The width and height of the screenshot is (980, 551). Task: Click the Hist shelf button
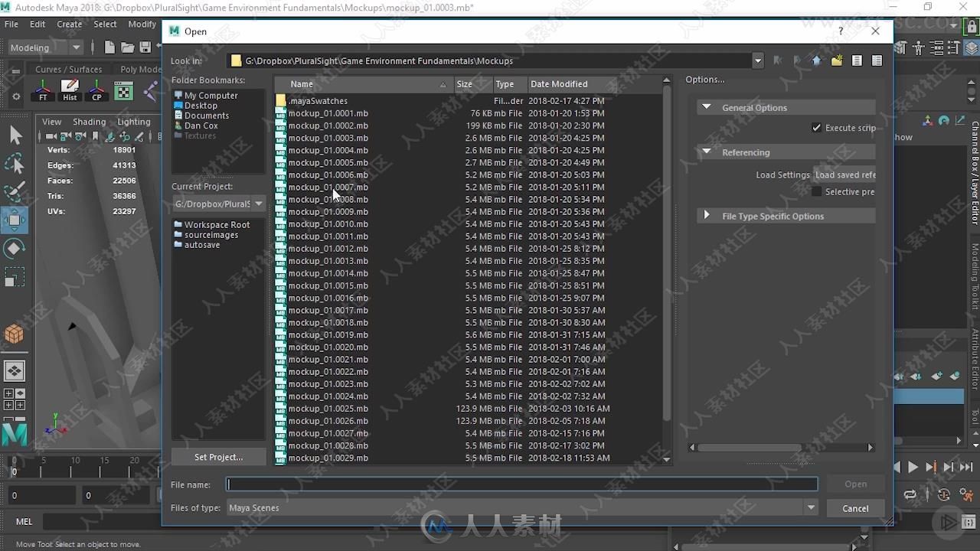point(70,90)
